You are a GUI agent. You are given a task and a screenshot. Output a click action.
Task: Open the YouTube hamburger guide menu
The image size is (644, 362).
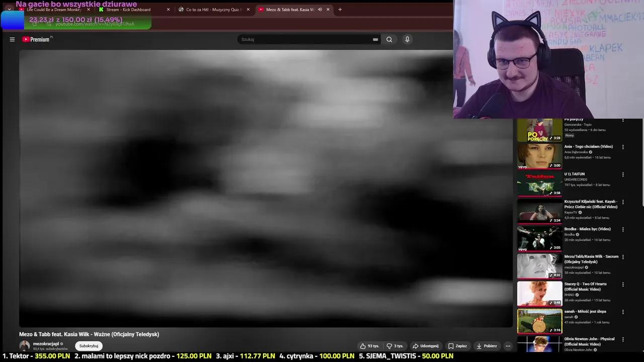pos(12,39)
